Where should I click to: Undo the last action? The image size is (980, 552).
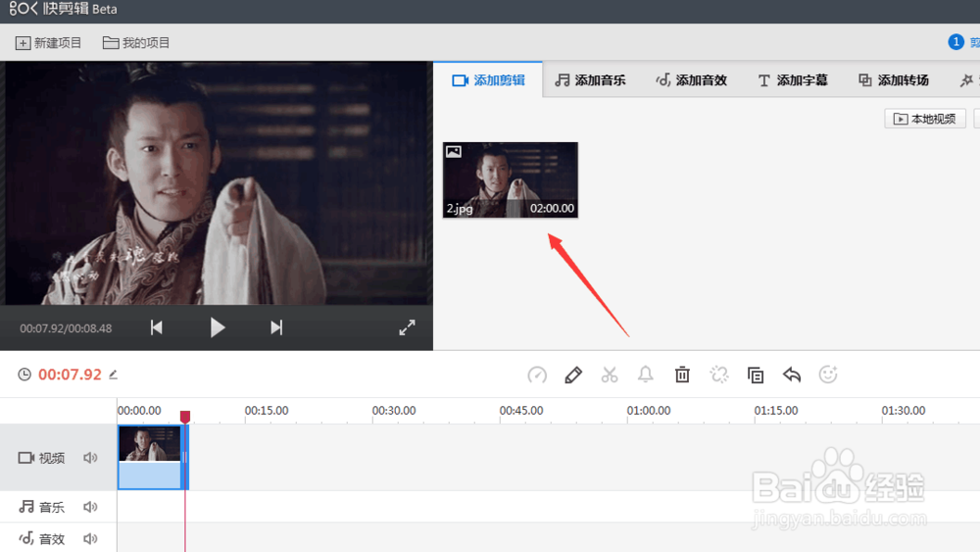[x=792, y=375]
